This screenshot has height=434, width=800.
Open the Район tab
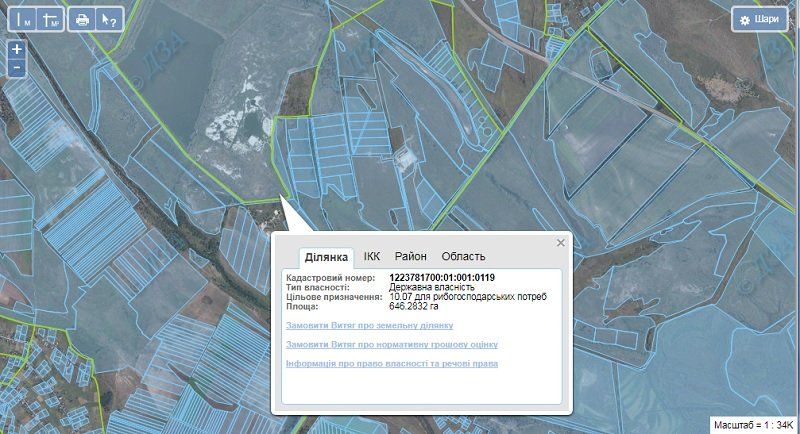tap(410, 256)
